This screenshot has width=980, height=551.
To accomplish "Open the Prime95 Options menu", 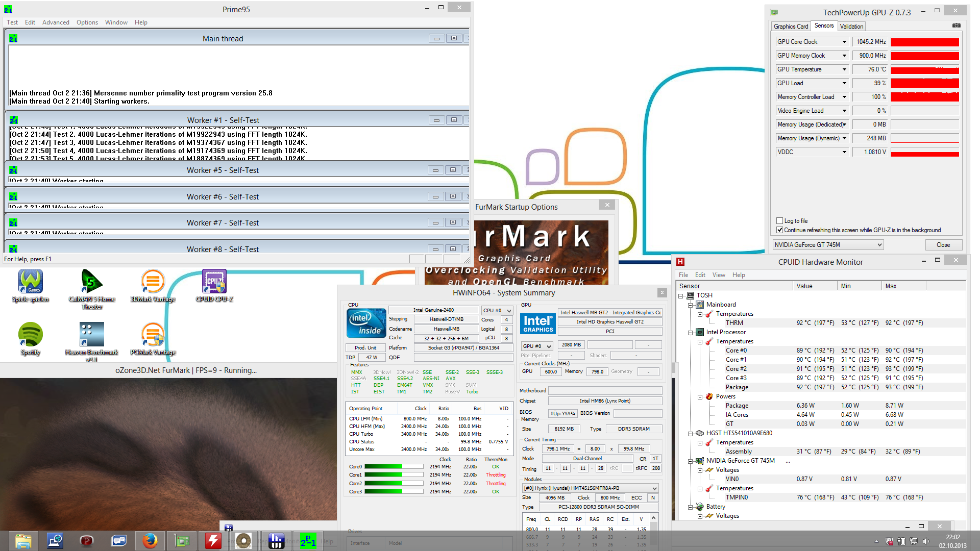I will tap(87, 22).
